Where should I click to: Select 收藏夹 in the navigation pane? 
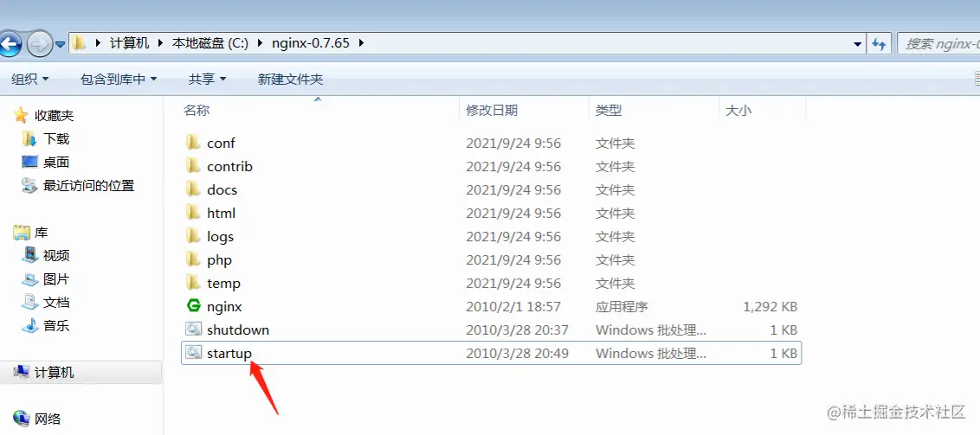coord(55,116)
